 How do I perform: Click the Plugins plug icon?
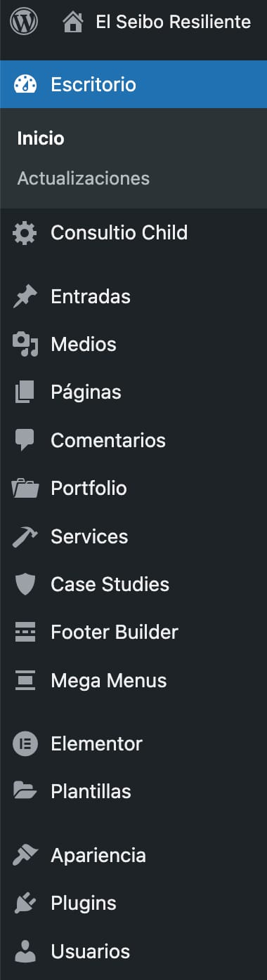(x=25, y=903)
